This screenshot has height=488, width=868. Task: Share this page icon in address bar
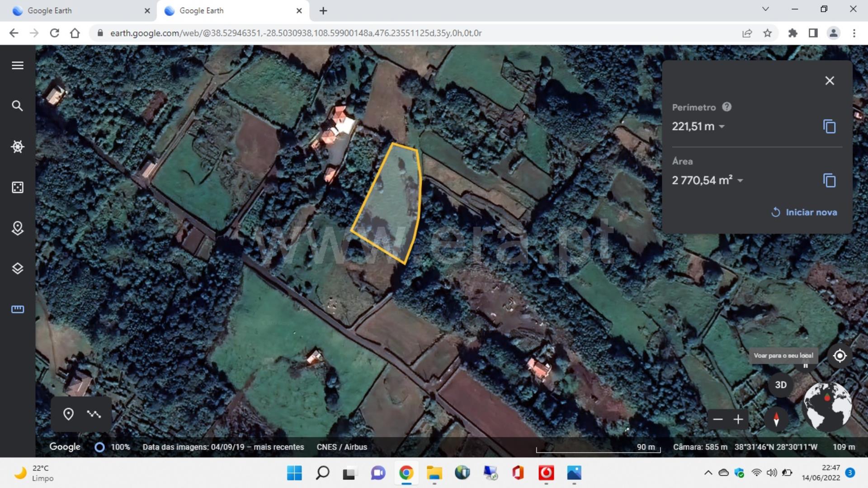(747, 33)
